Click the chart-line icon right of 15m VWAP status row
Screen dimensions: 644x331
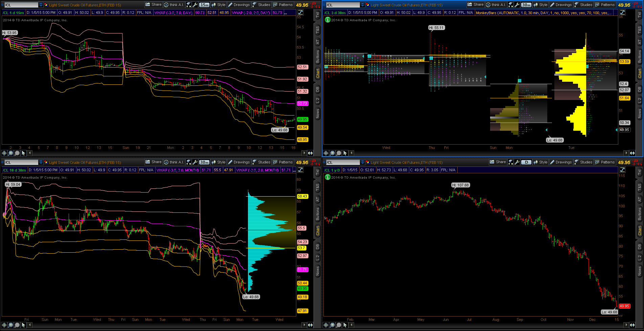click(300, 12)
